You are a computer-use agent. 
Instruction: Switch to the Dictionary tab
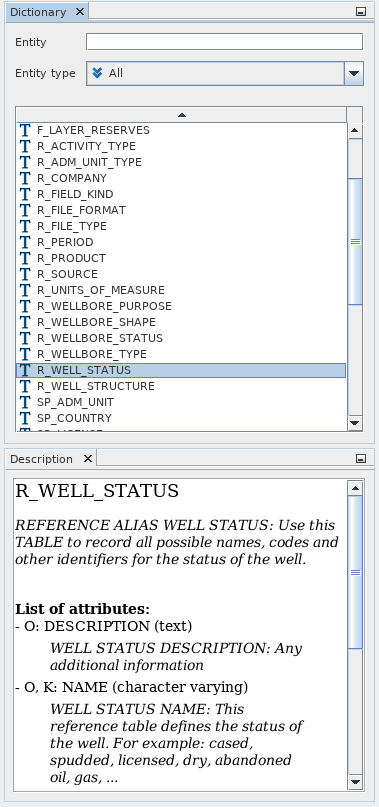tap(38, 12)
